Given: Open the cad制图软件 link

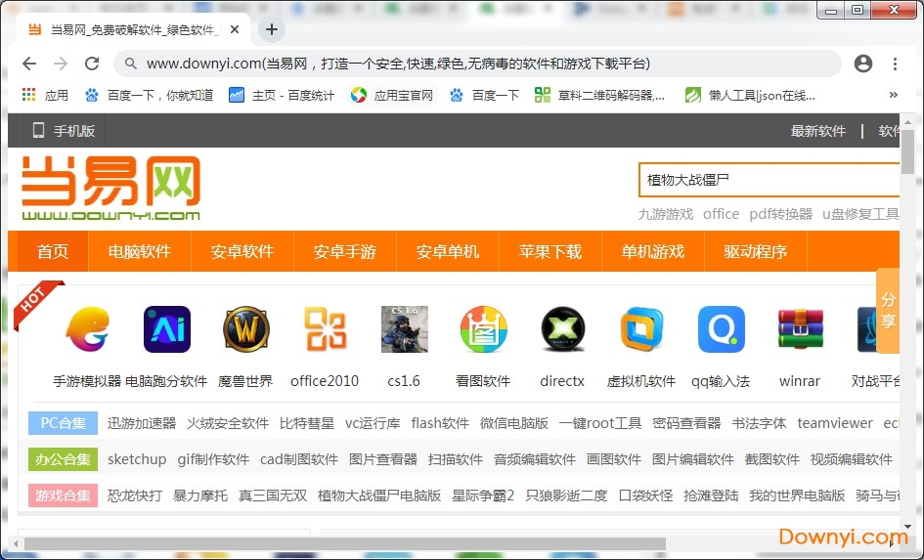Looking at the screenshot, I should pyautogui.click(x=299, y=459).
